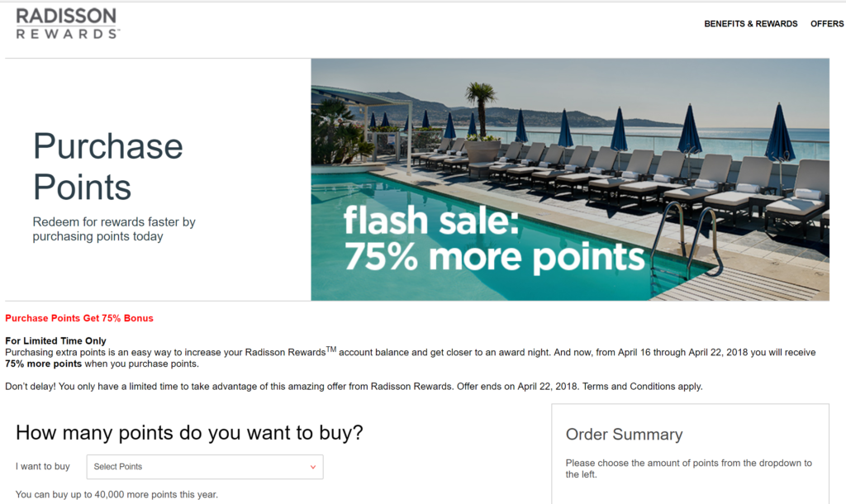The image size is (846, 504).
Task: Open the OFFERS menu
Action: 827,23
